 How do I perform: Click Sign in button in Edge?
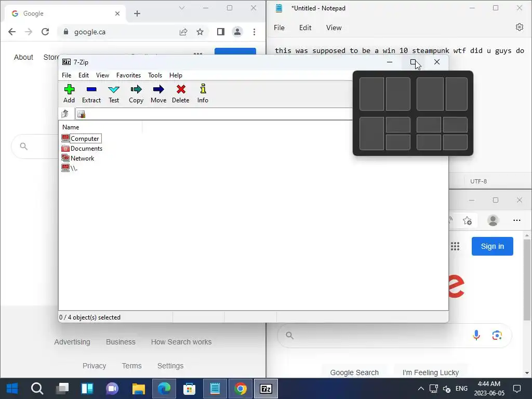point(493,246)
